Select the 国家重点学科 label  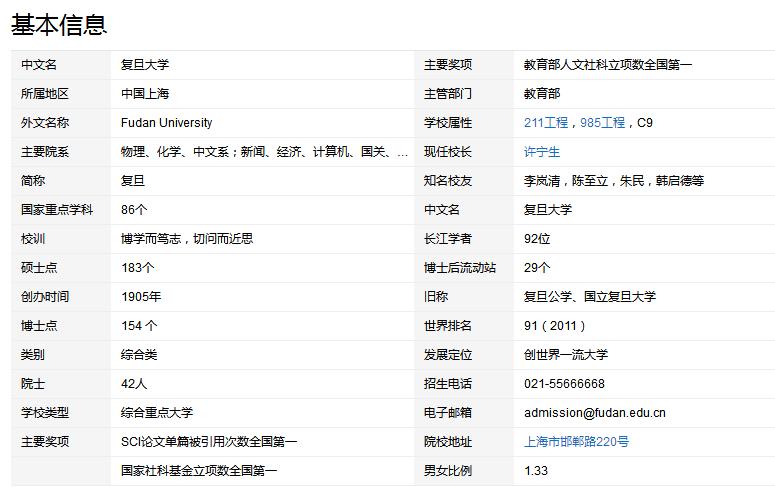57,210
